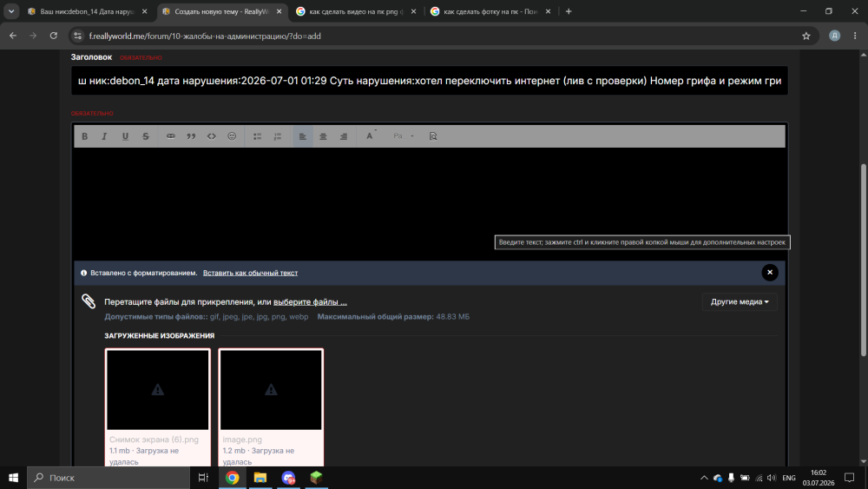868x489 pixels.
Task: Close the 'как сделать фотку на пк' tab
Action: (x=548, y=11)
